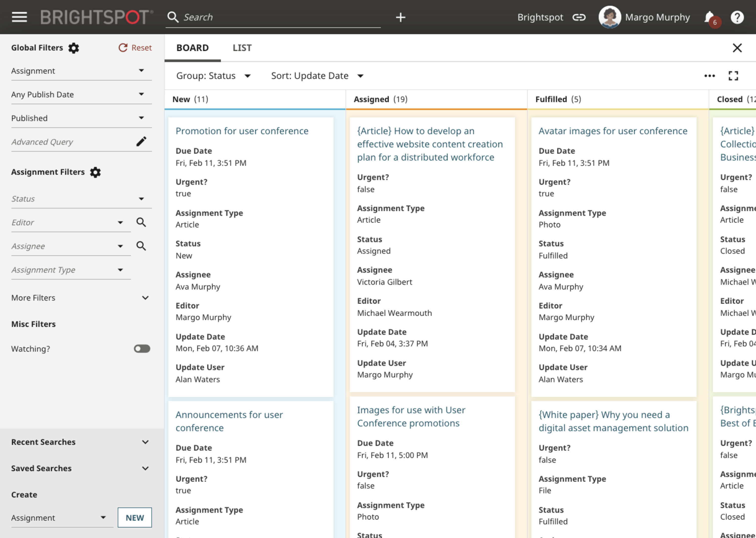Click the Brightspot site name in header
The width and height of the screenshot is (756, 538).
540,17
